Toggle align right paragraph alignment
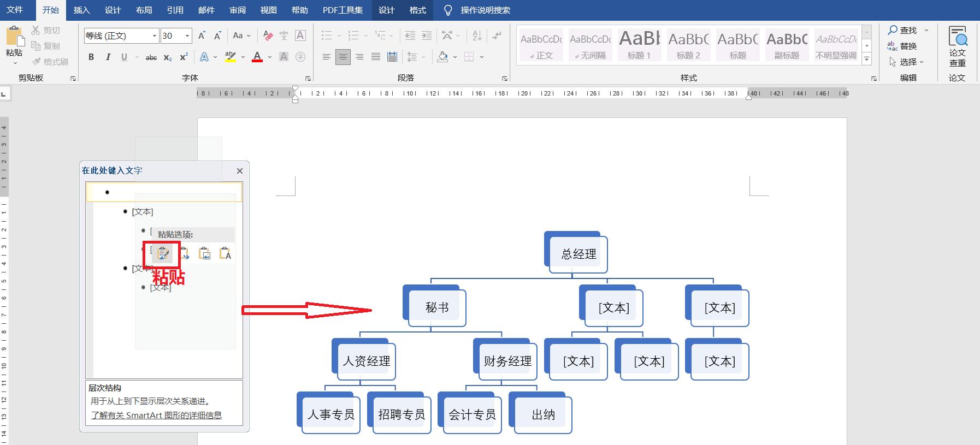Screen dimensions: 980x445 [x=359, y=57]
